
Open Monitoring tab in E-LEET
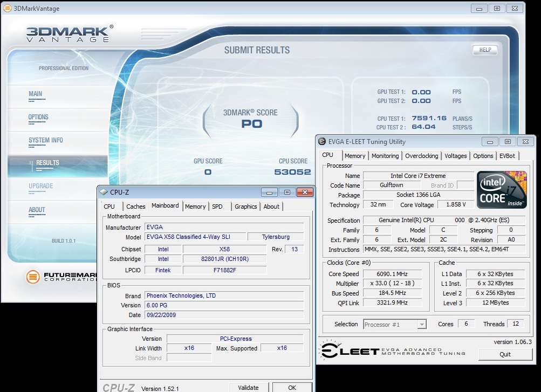pyautogui.click(x=385, y=156)
